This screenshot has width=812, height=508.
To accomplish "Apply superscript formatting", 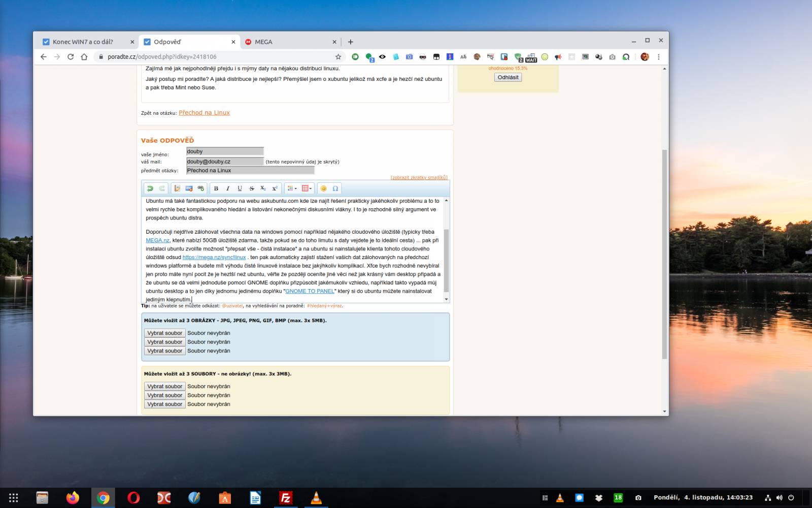I will tap(275, 188).
